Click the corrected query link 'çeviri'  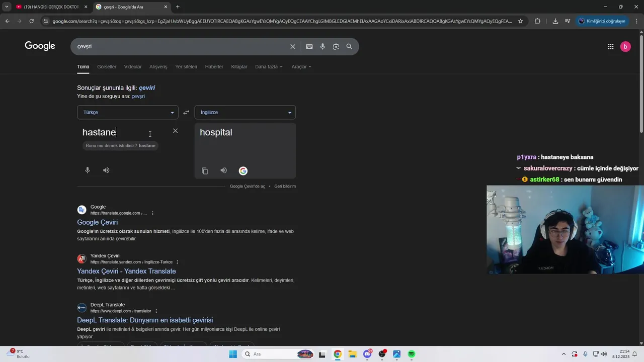tap(147, 87)
